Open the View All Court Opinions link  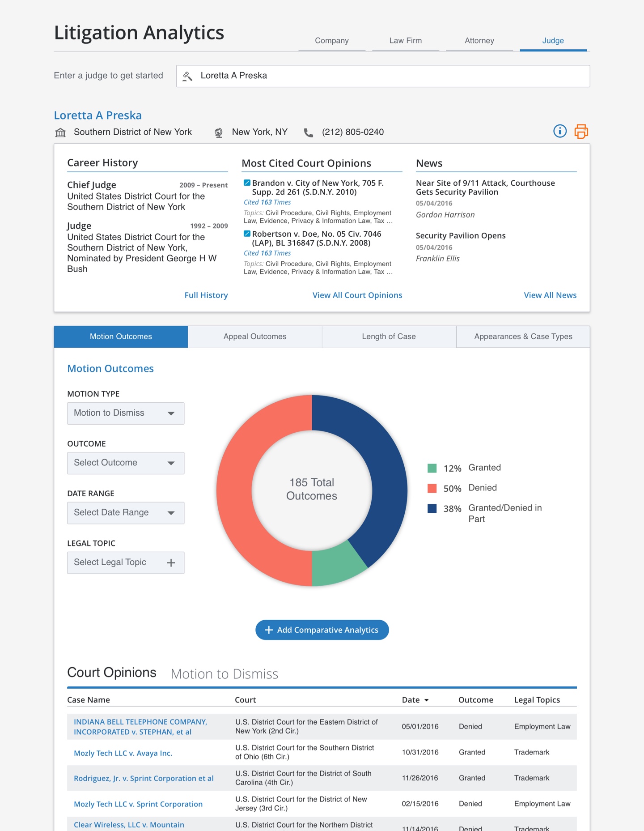pyautogui.click(x=357, y=295)
